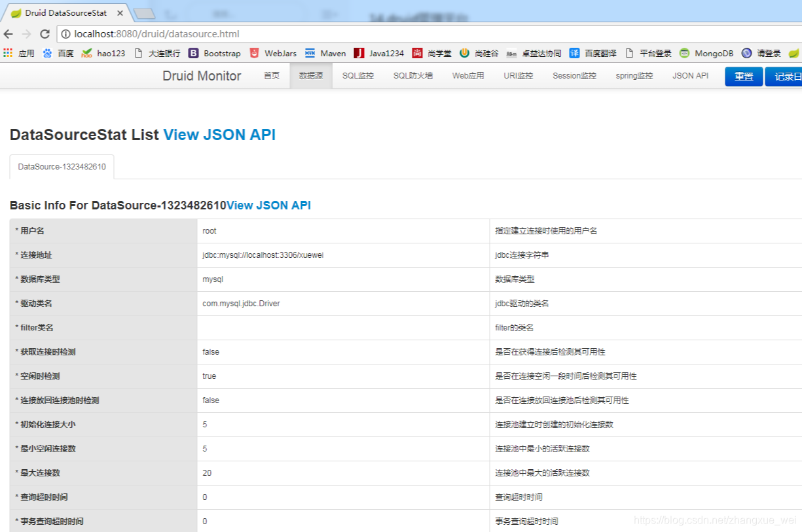
Task: Click the 记录日志 button at navbar edge
Action: tap(784, 77)
